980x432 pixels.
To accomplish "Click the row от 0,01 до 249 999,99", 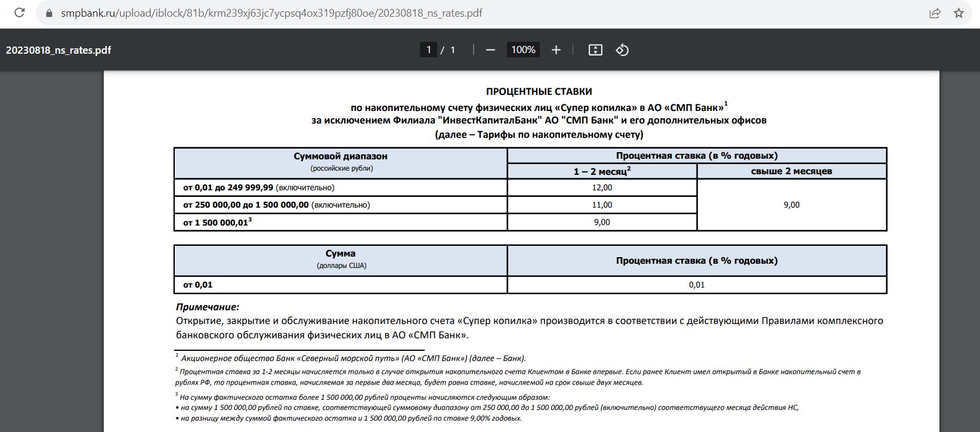I will 341,187.
